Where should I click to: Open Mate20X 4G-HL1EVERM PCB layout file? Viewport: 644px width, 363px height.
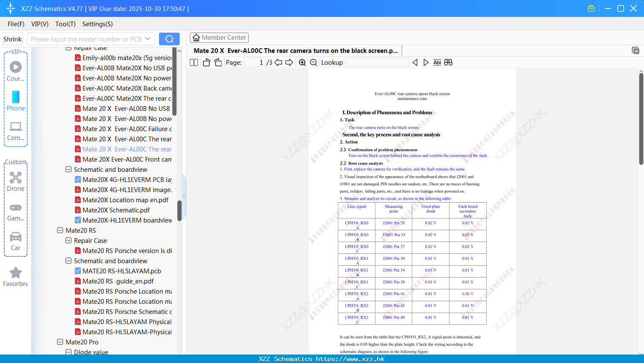click(x=123, y=179)
